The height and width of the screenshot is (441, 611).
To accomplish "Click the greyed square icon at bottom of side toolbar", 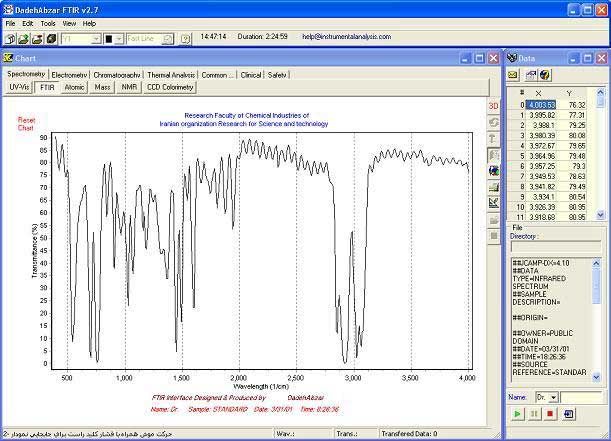I will click(493, 236).
